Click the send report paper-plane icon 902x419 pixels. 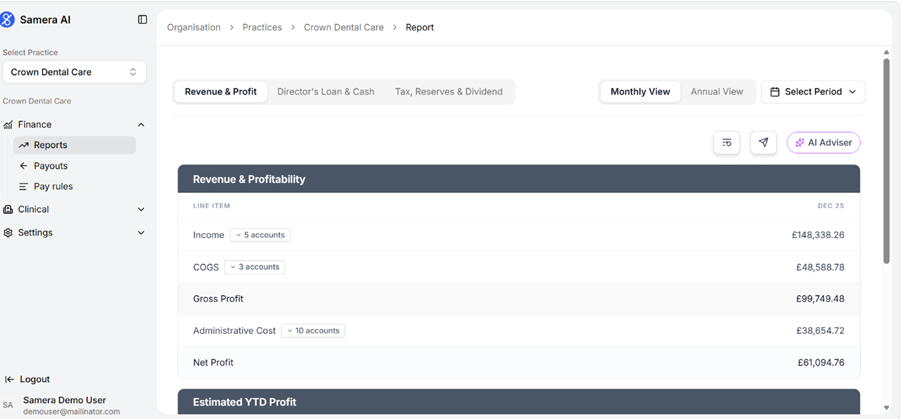[x=763, y=143]
